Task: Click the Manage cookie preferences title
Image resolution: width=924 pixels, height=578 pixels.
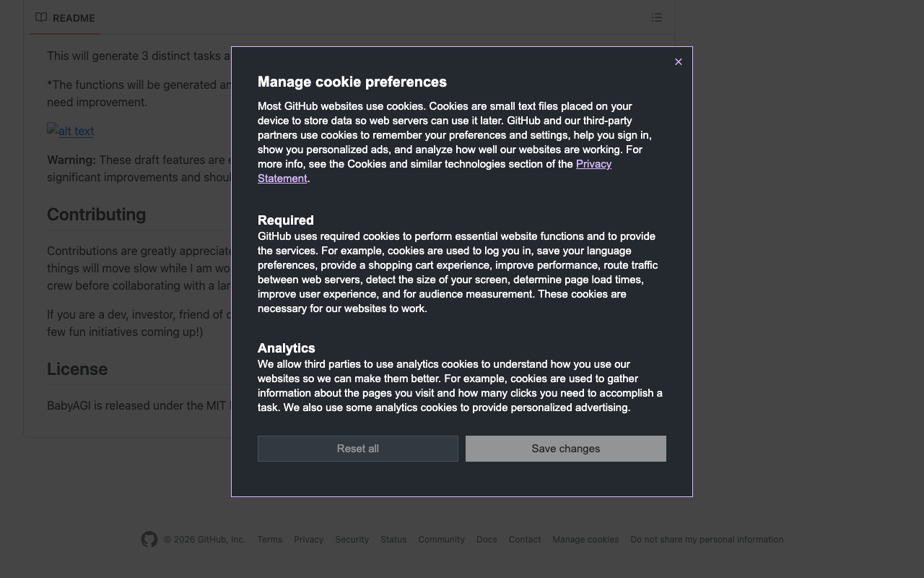Action: tap(352, 82)
